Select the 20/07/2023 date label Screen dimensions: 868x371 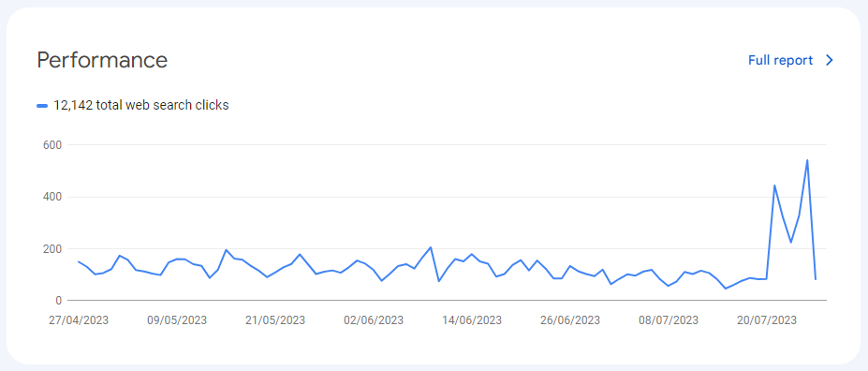tap(767, 320)
